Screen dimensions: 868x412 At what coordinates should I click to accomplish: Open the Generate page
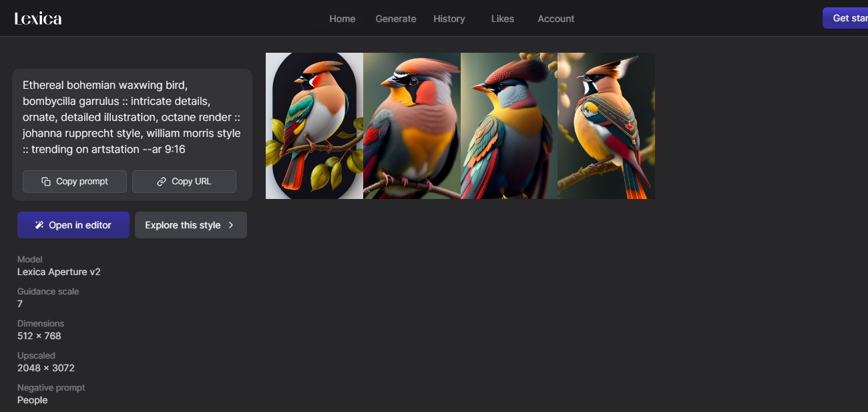[x=395, y=19]
